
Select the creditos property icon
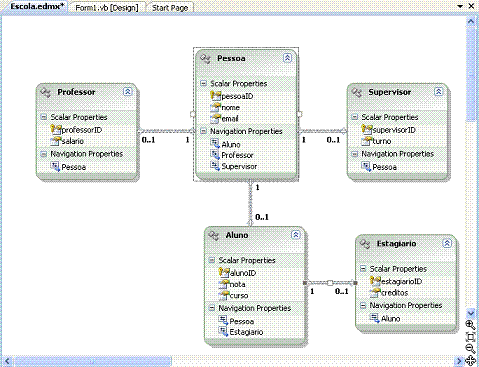pos(375,292)
